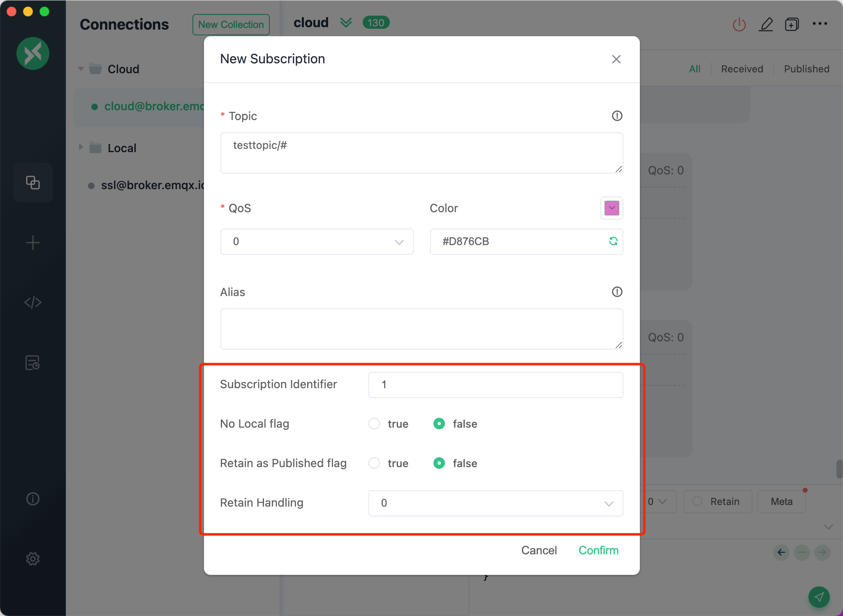Click the Topic info icon

pos(617,116)
